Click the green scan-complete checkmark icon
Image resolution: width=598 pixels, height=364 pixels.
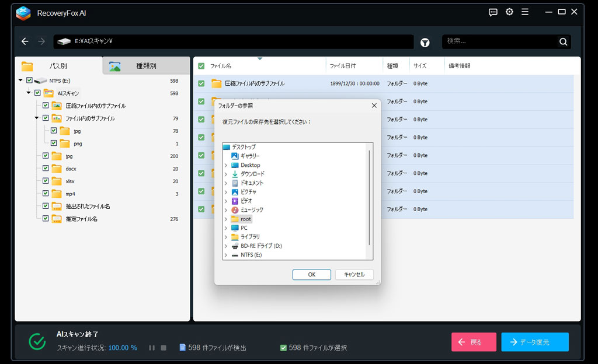36,342
